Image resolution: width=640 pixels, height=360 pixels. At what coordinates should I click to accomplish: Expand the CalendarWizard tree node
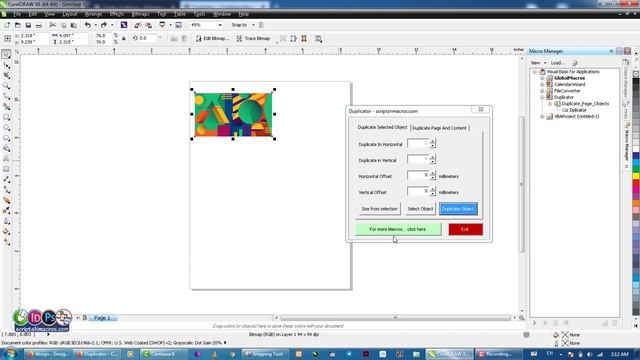tap(542, 84)
